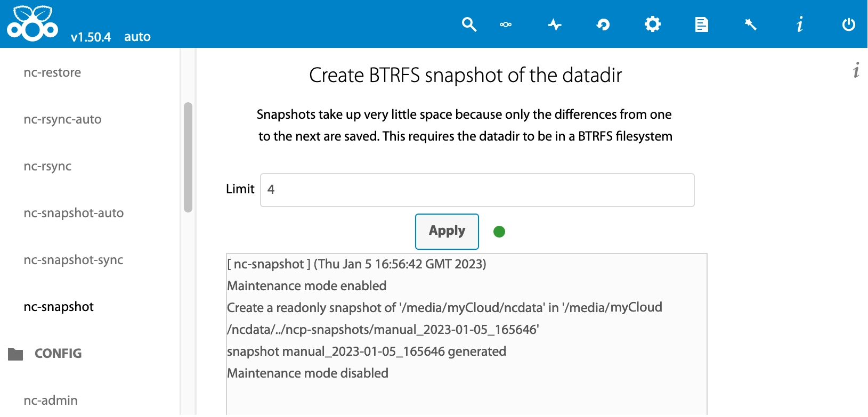This screenshot has height=417, width=868.
Task: Select nc-restore in the sidebar
Action: click(52, 72)
